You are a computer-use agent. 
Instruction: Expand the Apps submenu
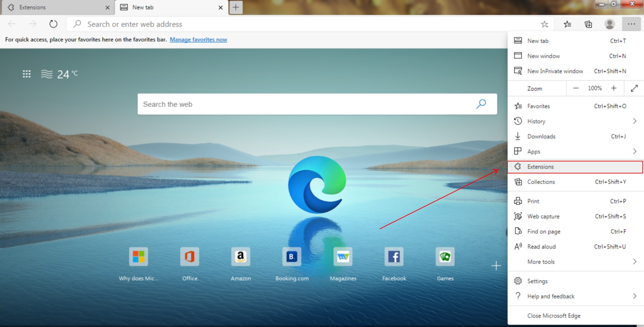(x=635, y=151)
